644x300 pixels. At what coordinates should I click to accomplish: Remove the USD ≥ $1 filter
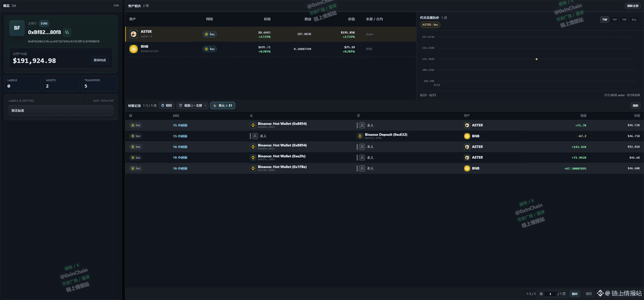[x=215, y=106]
